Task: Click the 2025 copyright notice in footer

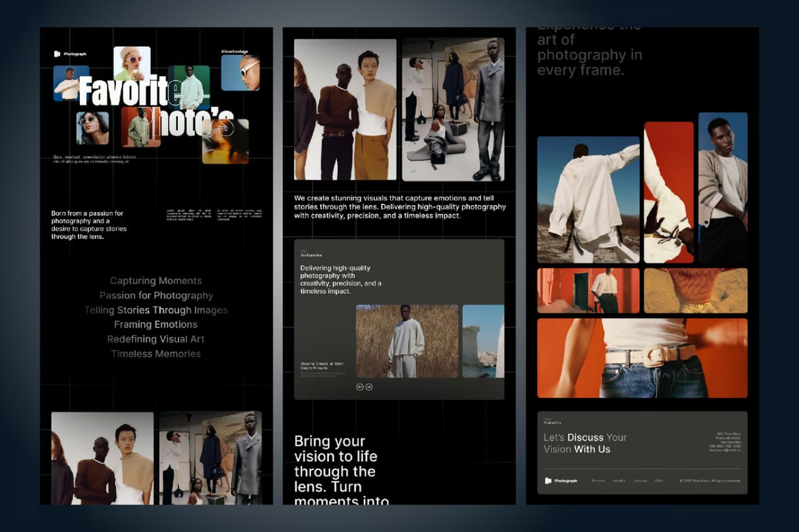Action: 710,481
